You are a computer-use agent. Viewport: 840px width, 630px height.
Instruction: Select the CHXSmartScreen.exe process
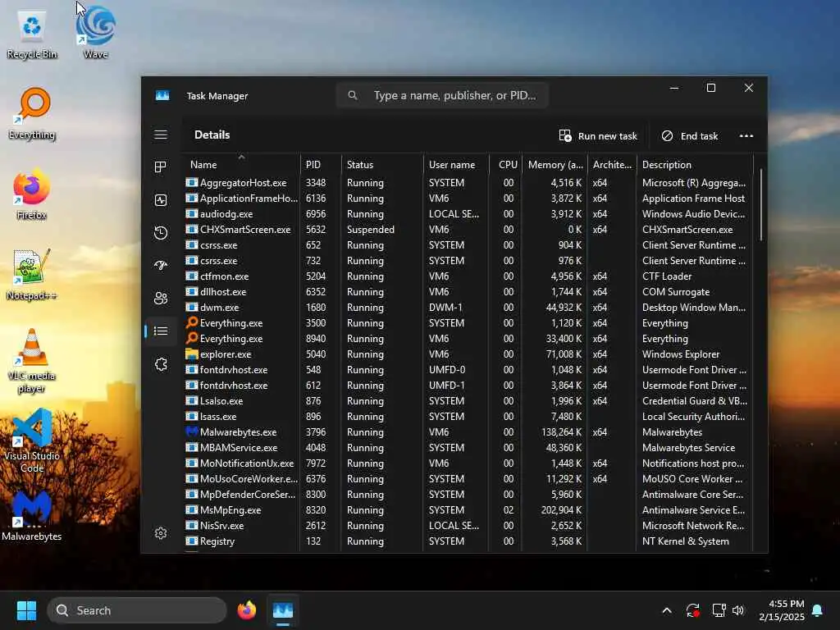[x=468, y=230]
